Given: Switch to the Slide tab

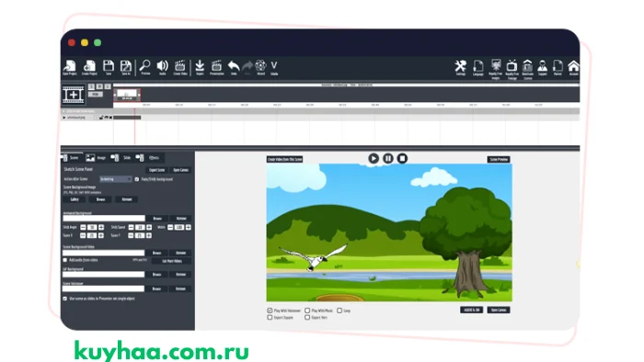Looking at the screenshot, I should (121, 158).
